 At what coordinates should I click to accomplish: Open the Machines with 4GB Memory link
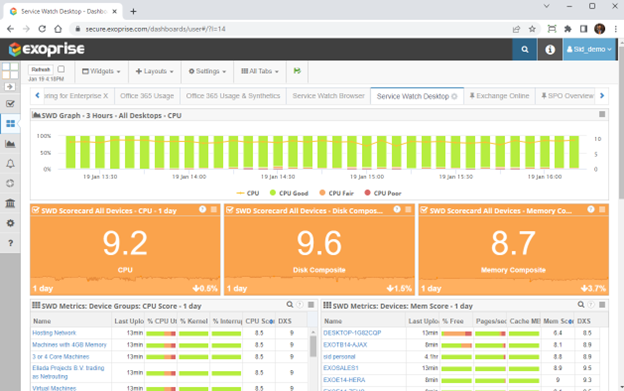tap(69, 345)
